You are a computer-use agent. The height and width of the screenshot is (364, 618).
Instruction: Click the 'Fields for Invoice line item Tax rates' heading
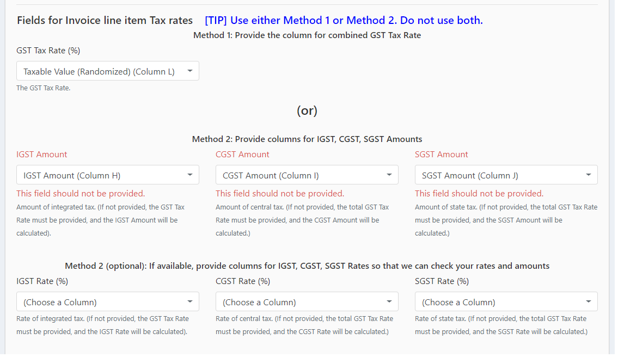point(105,21)
